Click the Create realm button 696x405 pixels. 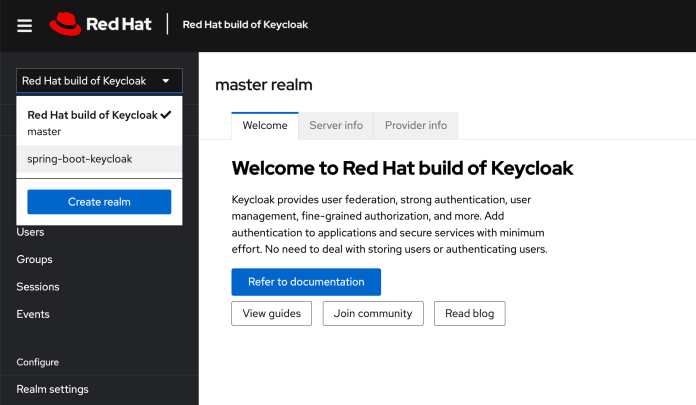click(x=99, y=202)
